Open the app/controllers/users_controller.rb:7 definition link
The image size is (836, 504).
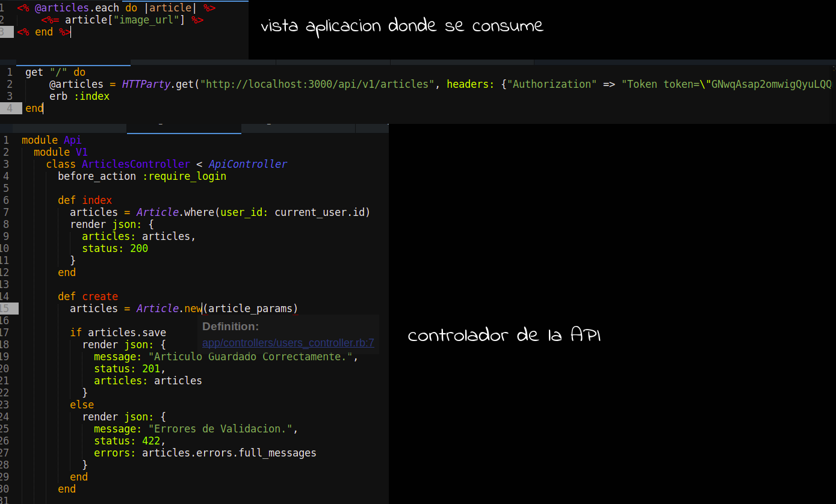point(288,343)
